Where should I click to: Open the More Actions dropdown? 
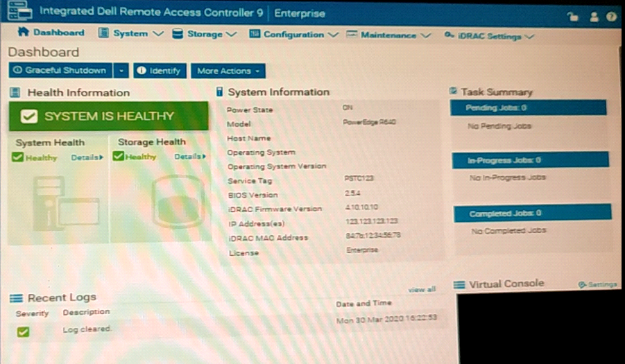pyautogui.click(x=228, y=71)
